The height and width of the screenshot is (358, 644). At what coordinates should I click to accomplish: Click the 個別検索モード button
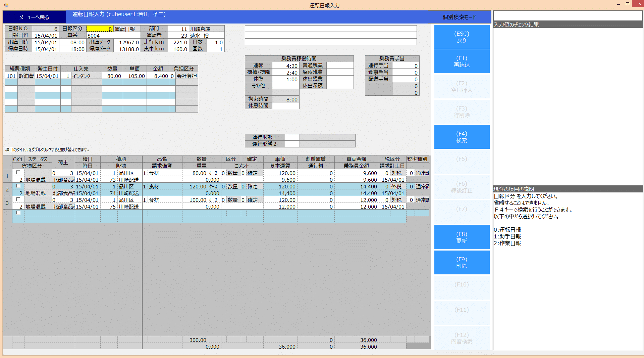(459, 17)
